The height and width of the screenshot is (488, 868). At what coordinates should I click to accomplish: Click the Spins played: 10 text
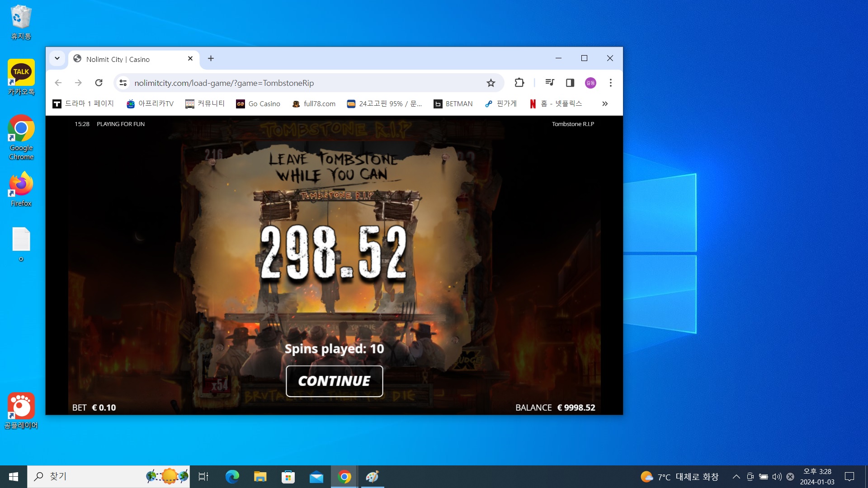pyautogui.click(x=335, y=349)
